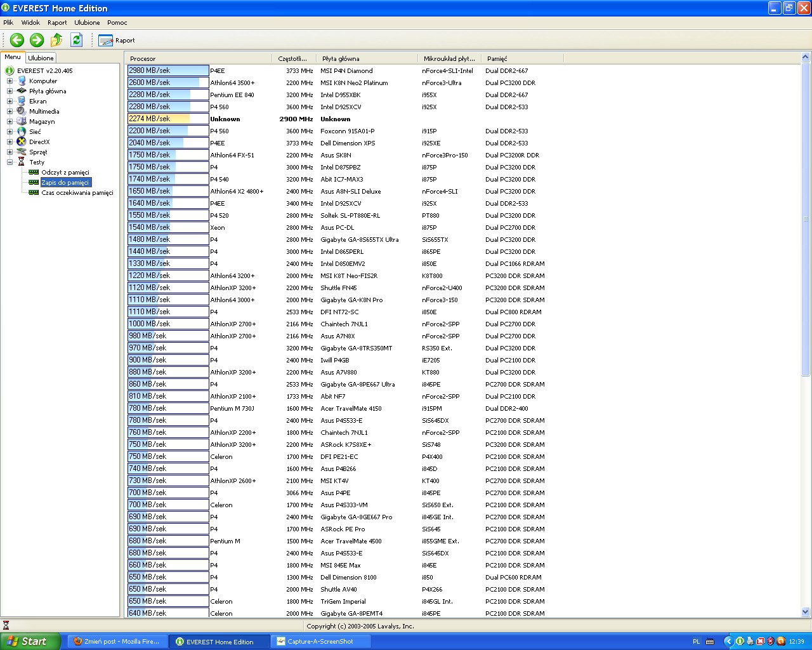The width and height of the screenshot is (812, 650).
Task: Click the keyboard icon next to PL
Action: point(710,641)
